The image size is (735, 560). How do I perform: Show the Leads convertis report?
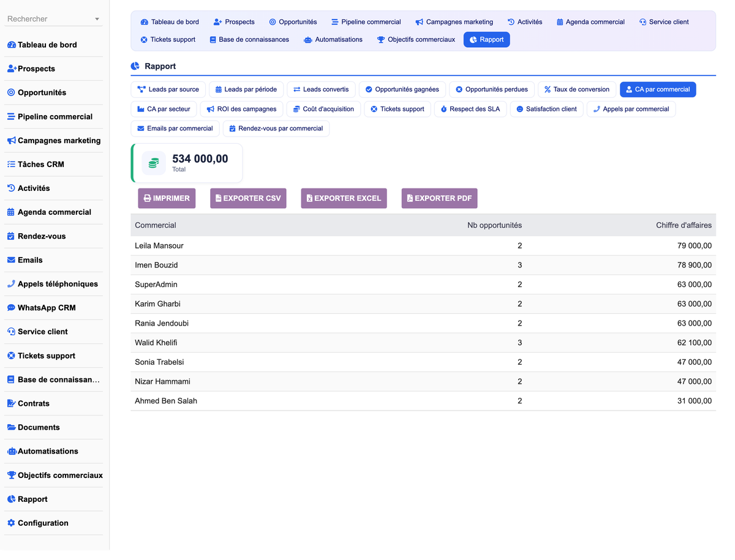coord(321,89)
